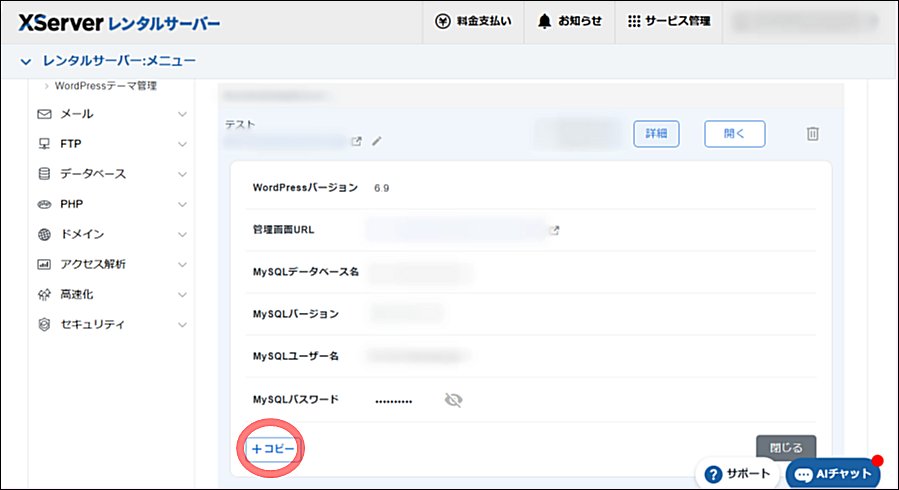899x490 pixels.
Task: Click the セキュリティ shield icon
Action: coord(44,324)
